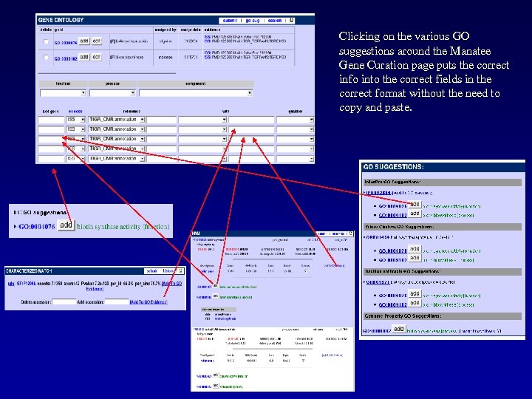Screen dimensions: 532x399
Task: Click the GO:0004076 link in EC GO suggestions
Action: pyautogui.click(x=36, y=227)
